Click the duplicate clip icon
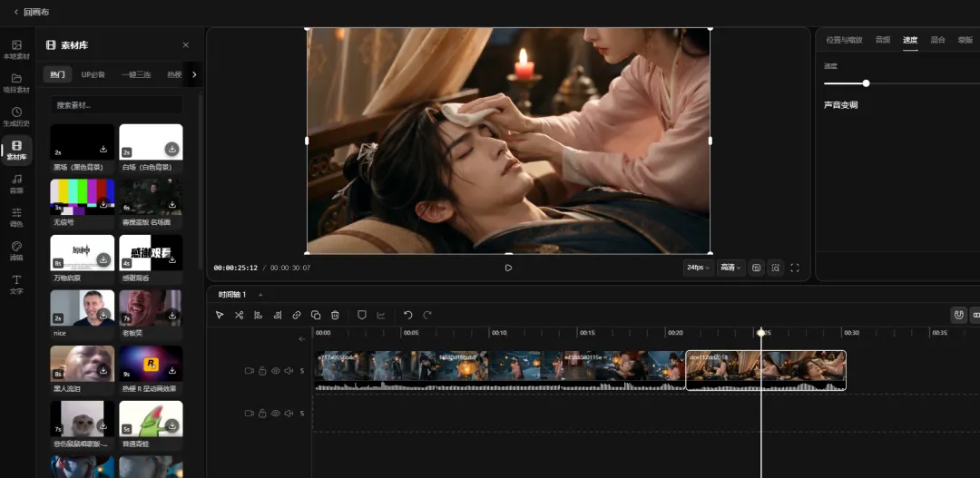The width and height of the screenshot is (980, 478). 316,315
